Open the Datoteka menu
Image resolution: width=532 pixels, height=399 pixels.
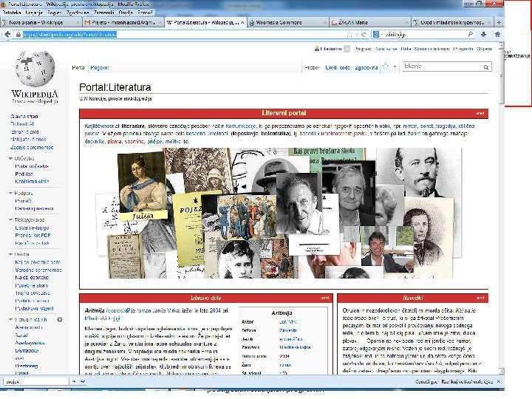(x=12, y=13)
